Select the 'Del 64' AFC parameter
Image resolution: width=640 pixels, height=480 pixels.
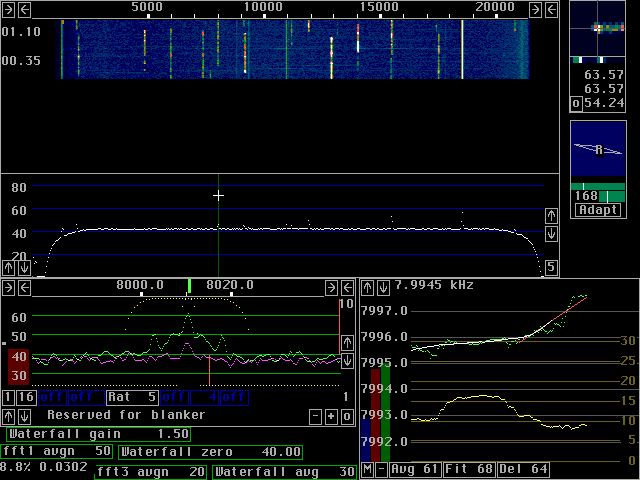(x=523, y=469)
